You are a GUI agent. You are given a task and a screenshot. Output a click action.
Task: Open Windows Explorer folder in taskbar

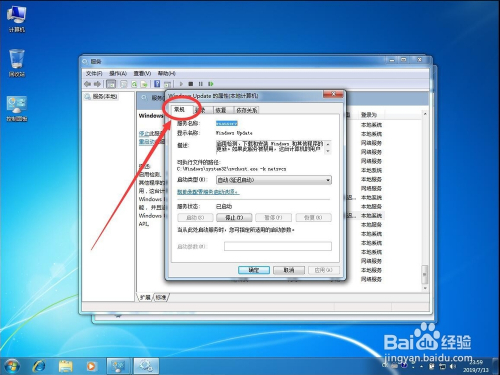click(65, 366)
